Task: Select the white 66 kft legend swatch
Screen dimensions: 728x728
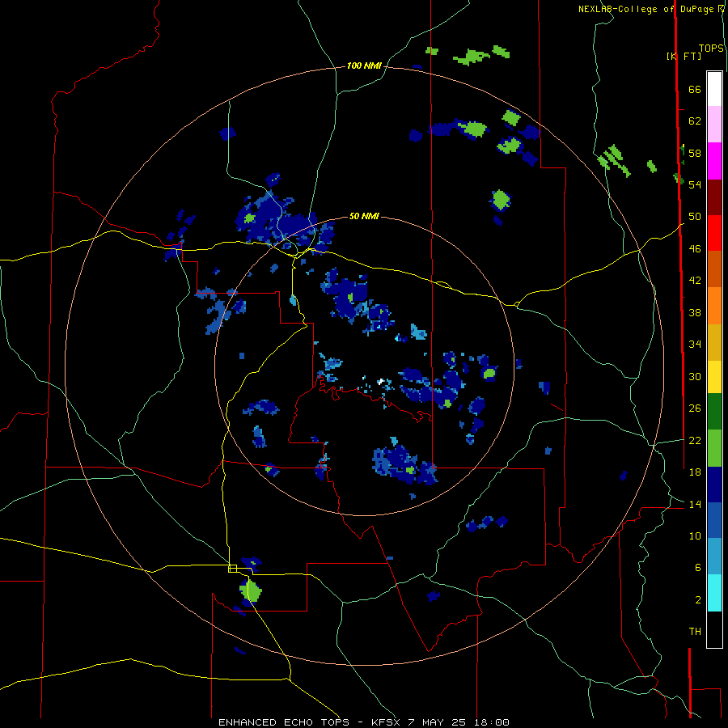Action: click(714, 89)
